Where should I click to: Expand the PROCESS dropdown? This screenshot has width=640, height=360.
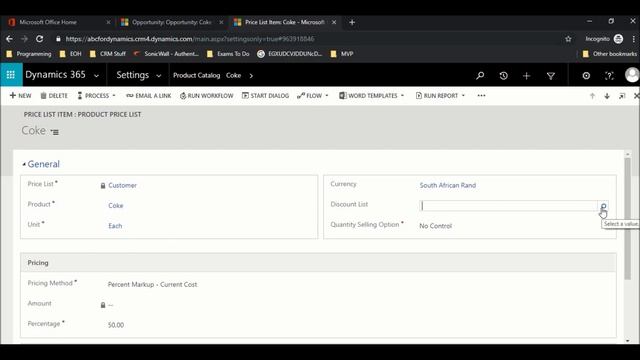pyautogui.click(x=114, y=96)
